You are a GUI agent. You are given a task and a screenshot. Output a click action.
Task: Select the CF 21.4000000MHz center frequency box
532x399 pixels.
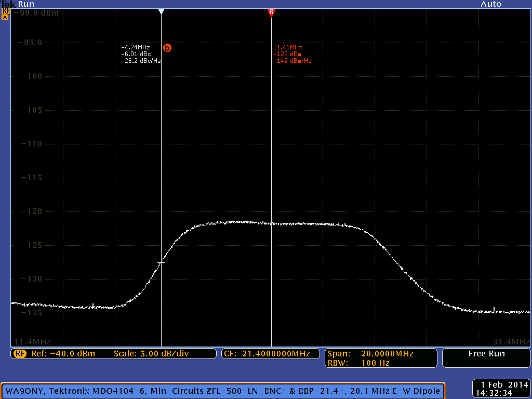pos(270,354)
